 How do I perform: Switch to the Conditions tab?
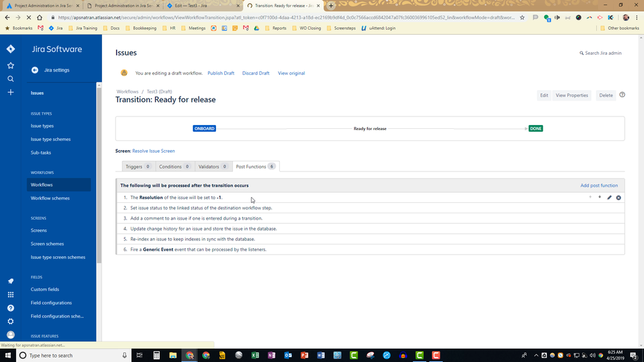pyautogui.click(x=175, y=167)
